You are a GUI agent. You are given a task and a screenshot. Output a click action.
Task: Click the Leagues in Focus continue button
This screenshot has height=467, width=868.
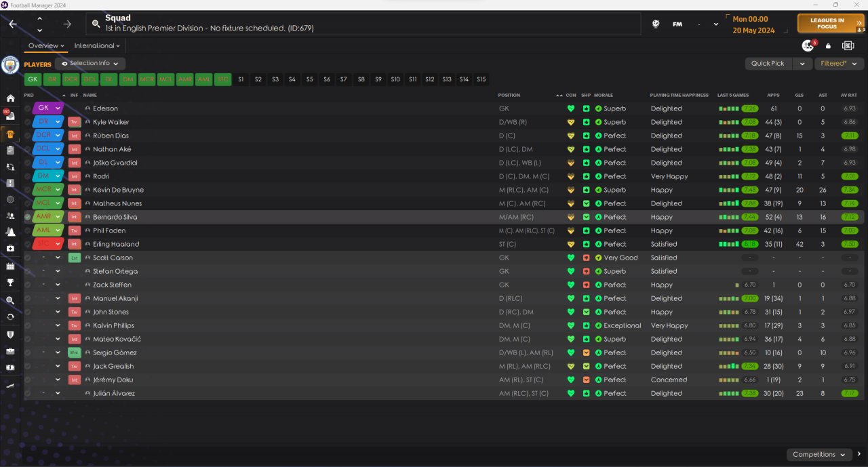tap(831, 24)
